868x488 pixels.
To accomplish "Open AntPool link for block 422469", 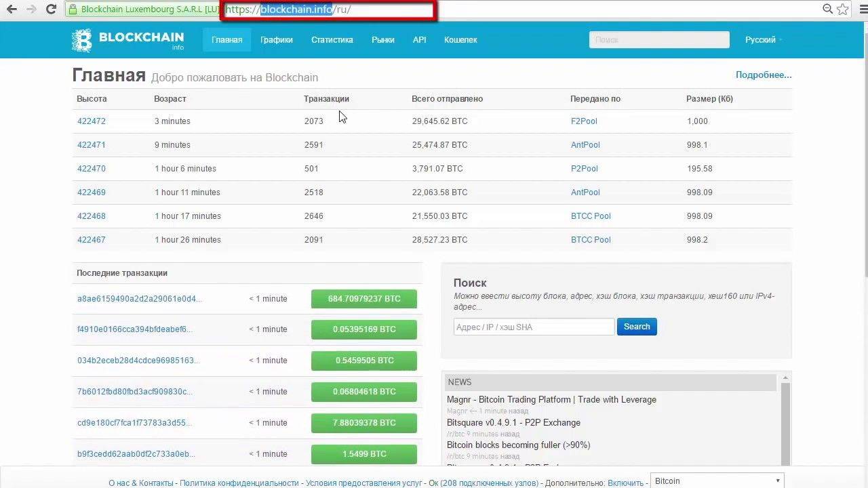I will pos(585,192).
